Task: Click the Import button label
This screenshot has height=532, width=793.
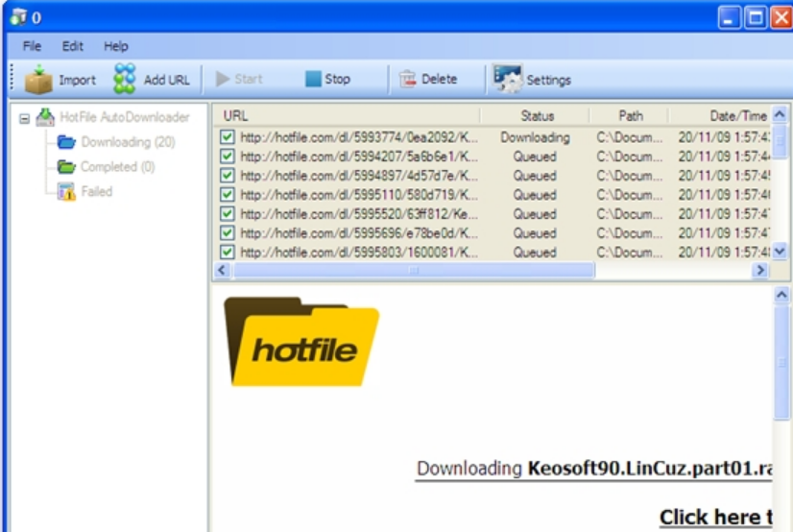Action: [77, 80]
